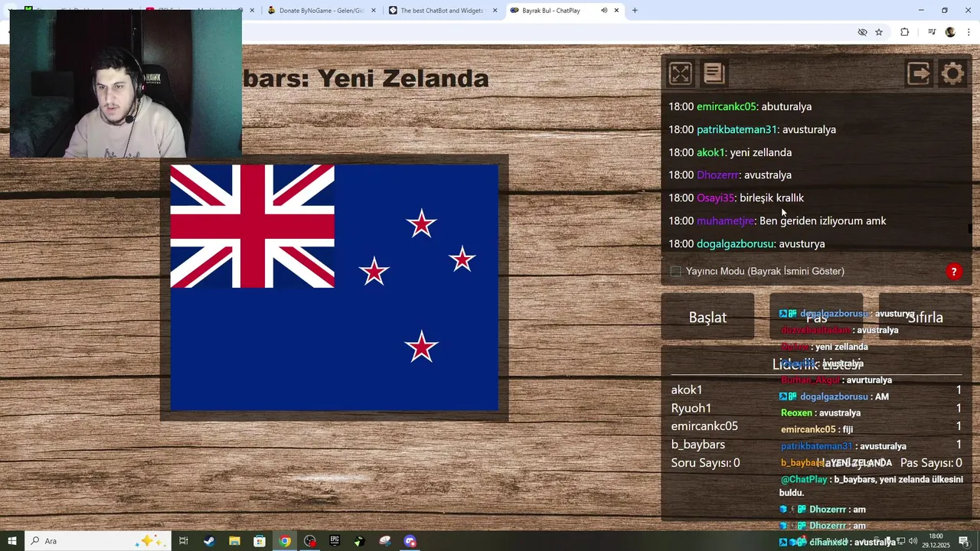Close the Donate ByNoGame tab
This screenshot has width=980, height=551.
[x=373, y=11]
